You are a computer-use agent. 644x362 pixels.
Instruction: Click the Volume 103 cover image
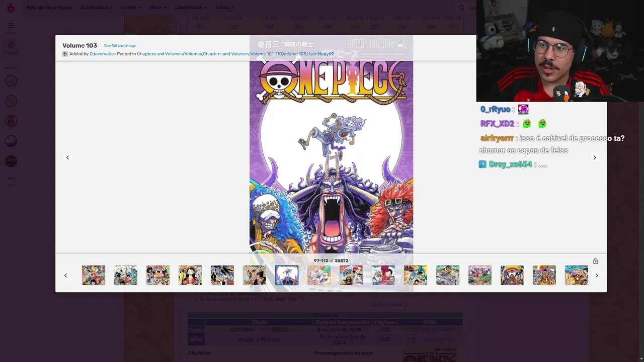click(331, 157)
